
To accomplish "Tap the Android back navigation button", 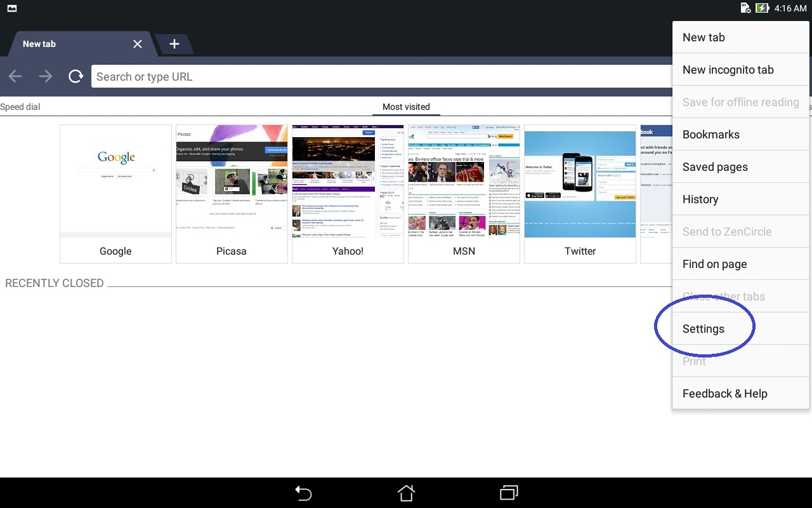I will [303, 493].
